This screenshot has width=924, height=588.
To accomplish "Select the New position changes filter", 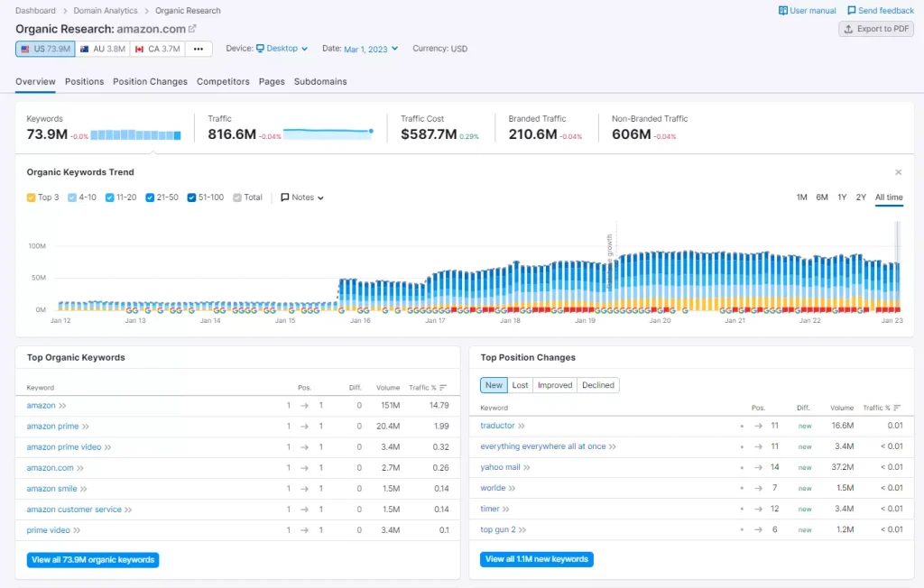I will (x=494, y=385).
